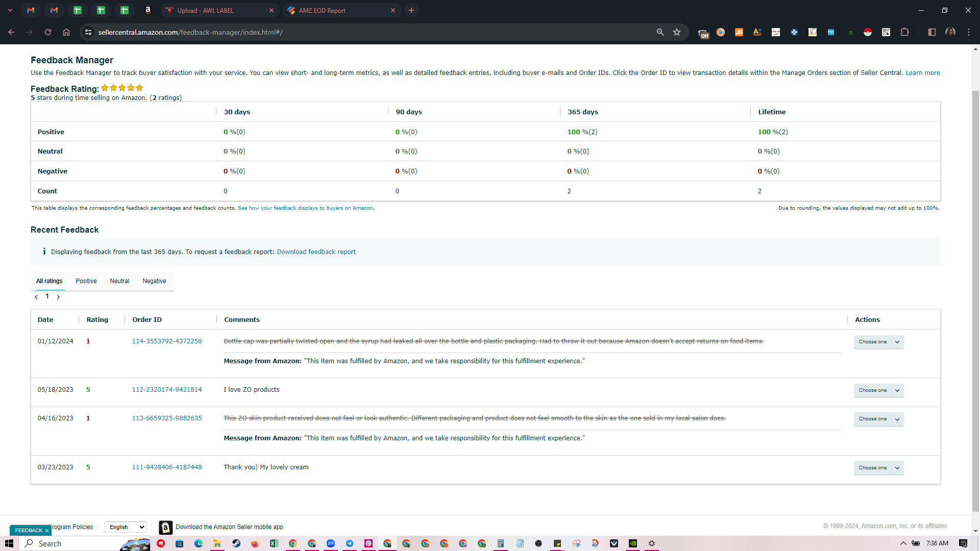Viewport: 980px width, 551px height.
Task: Click the Pokeball extension icon
Action: point(868,32)
